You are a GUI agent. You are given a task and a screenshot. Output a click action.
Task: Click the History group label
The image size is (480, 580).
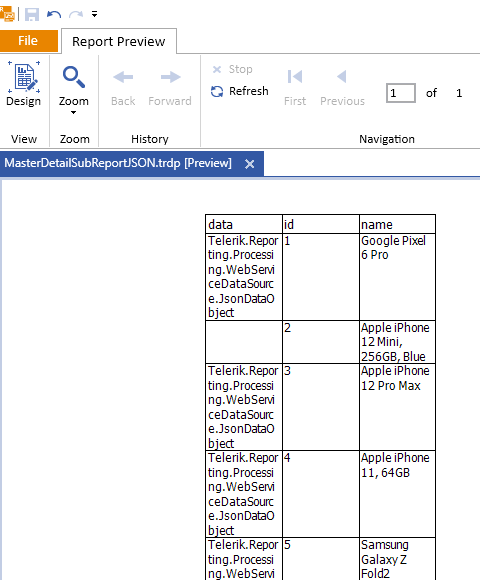click(150, 139)
